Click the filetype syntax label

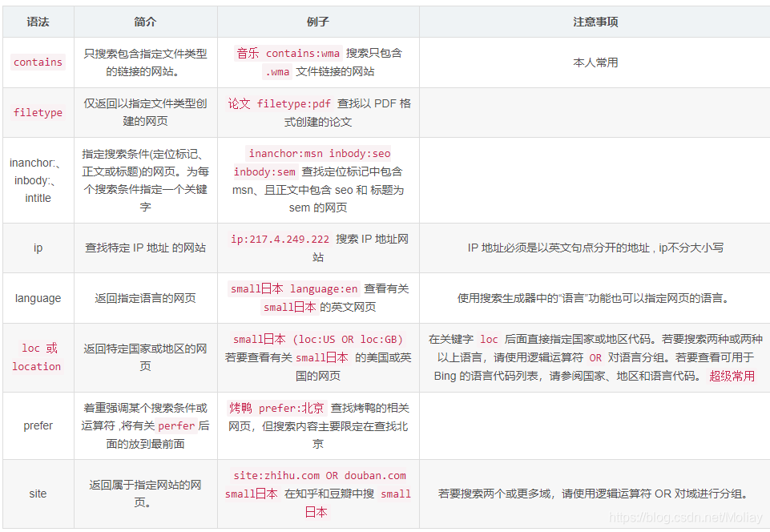point(38,112)
